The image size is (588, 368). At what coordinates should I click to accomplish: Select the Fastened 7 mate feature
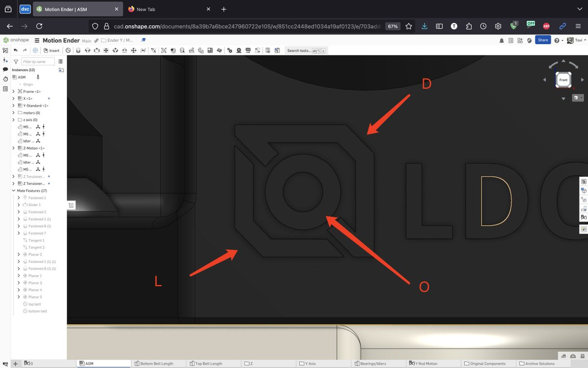point(37,233)
